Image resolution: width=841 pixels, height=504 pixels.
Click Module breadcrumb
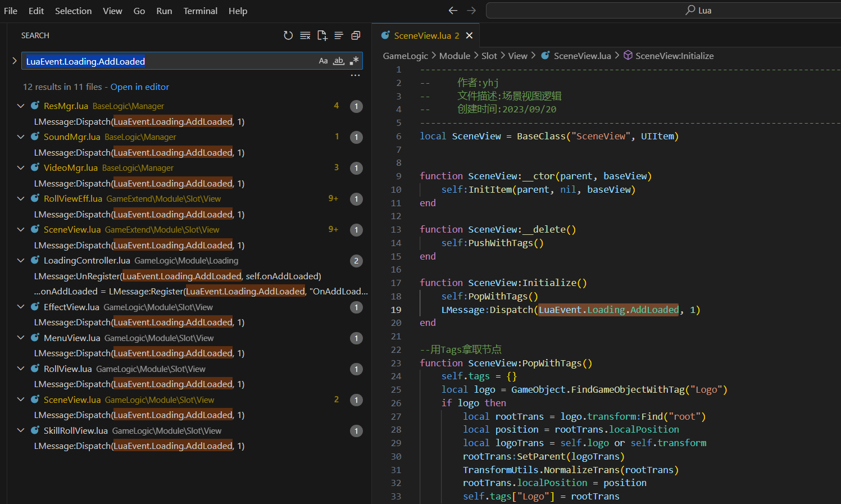[454, 56]
